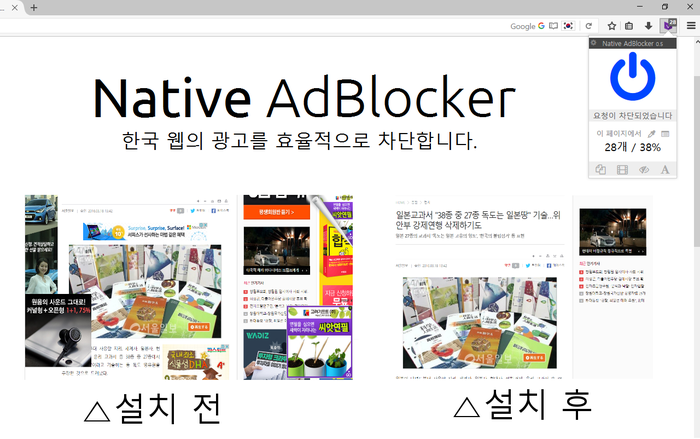Click '28개 / 38%' blocked count text
Screen dimensions: 700x439
click(633, 147)
